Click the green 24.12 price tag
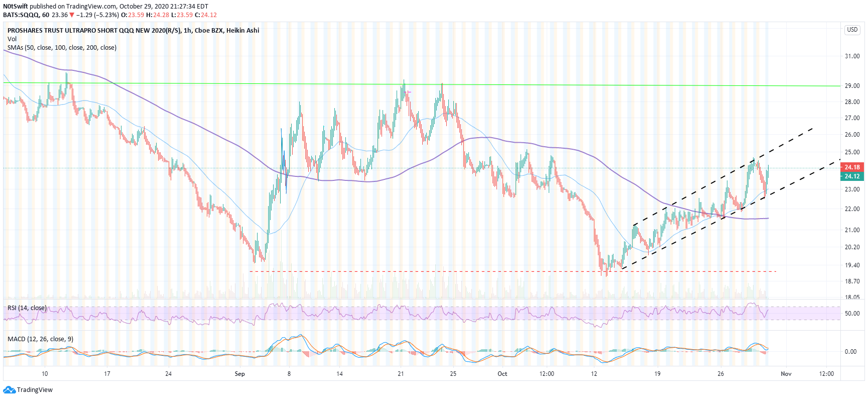868x399 pixels. (852, 176)
